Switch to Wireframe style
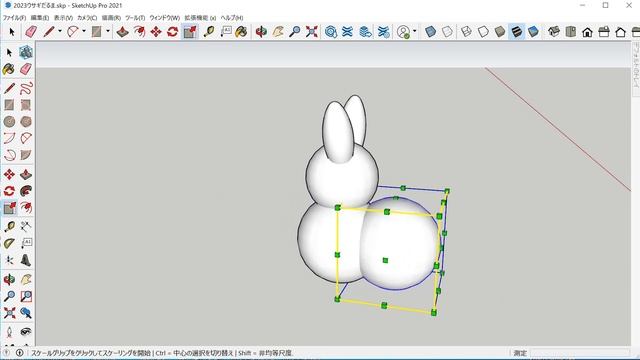This screenshot has width=640, height=360. 466,32
